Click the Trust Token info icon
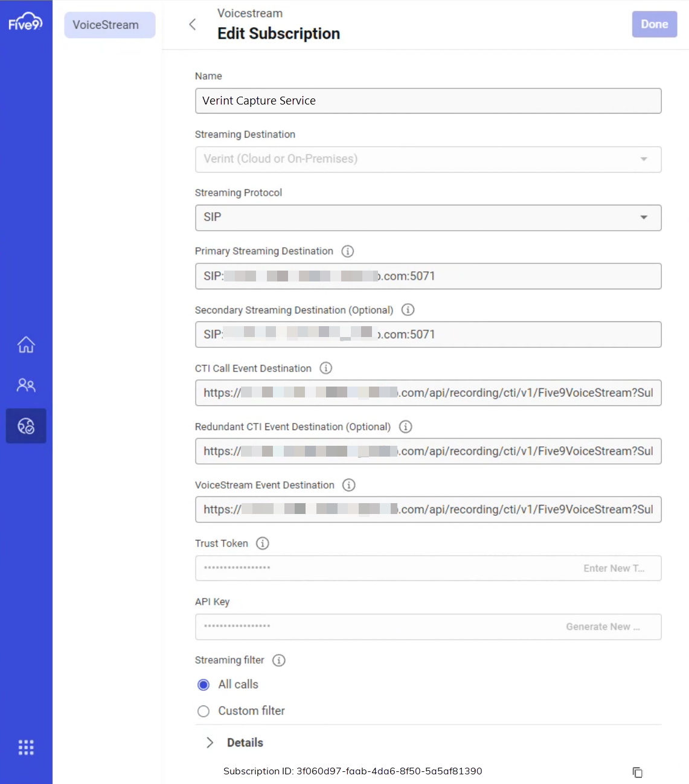Viewport: 689px width, 784px height. 262,543
